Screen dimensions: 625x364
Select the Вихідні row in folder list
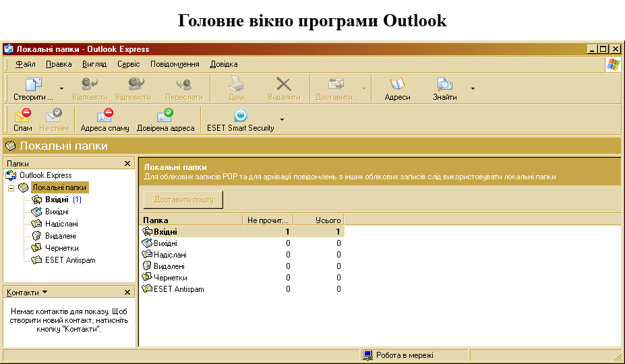242,243
